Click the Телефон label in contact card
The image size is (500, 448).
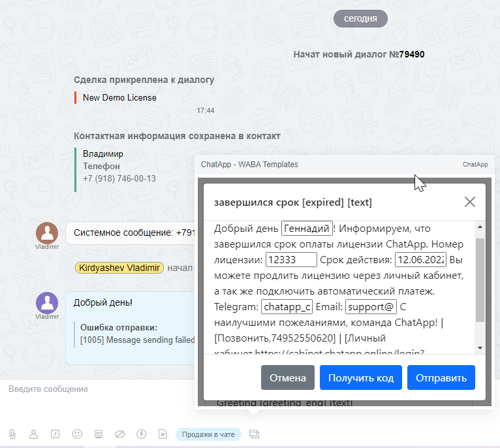click(101, 167)
